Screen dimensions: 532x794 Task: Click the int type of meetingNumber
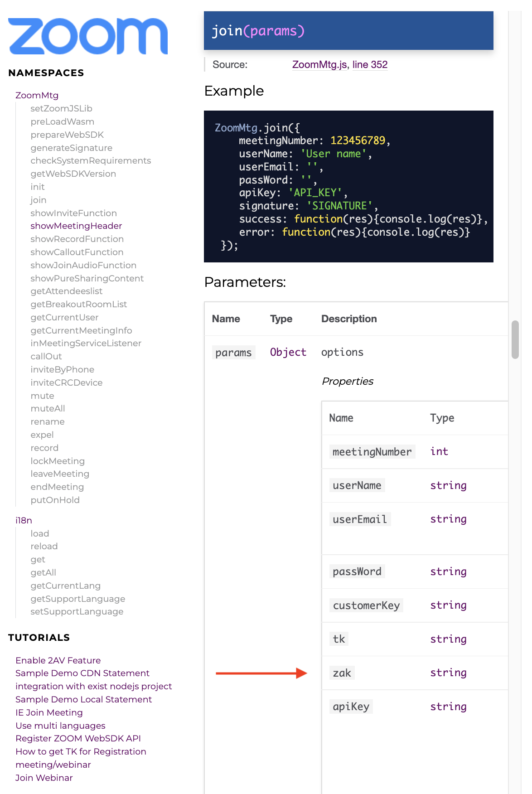[439, 451]
